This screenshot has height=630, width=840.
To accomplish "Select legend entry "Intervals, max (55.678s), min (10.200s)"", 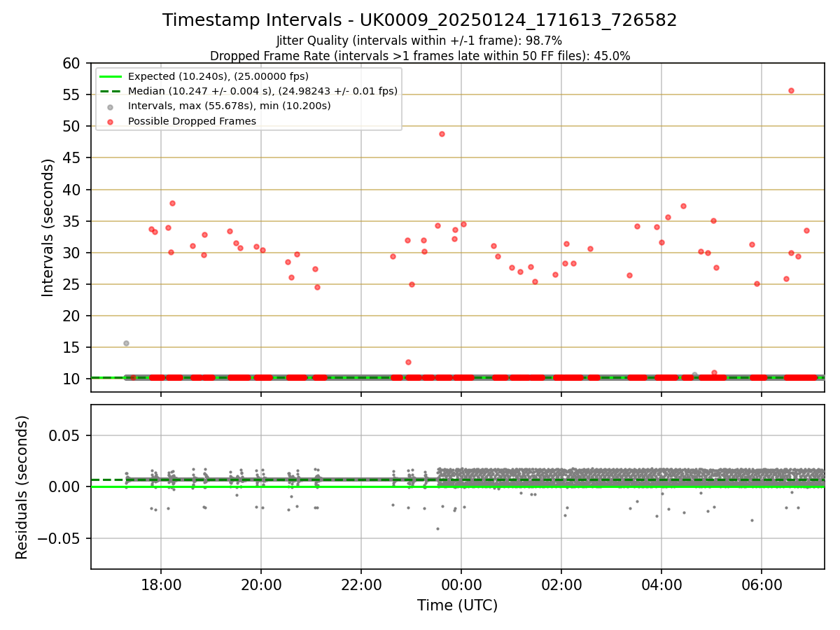I will [x=230, y=106].
